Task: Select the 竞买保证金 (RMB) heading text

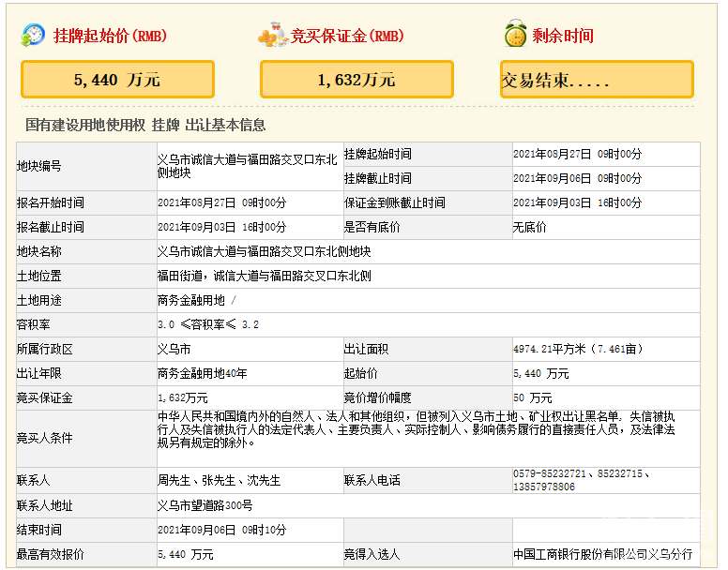Action: [347, 37]
